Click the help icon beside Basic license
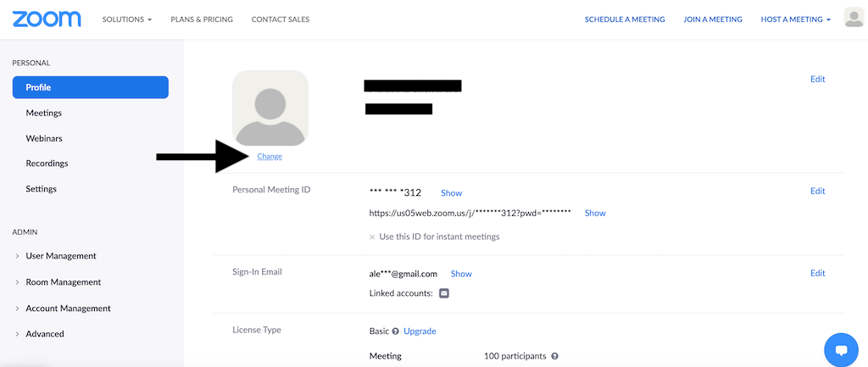The width and height of the screenshot is (868, 367). 396,331
